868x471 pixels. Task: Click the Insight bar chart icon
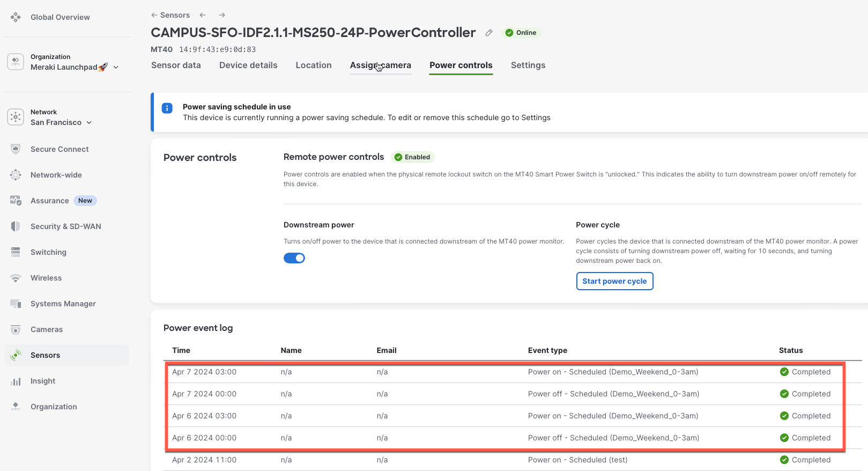tap(16, 381)
